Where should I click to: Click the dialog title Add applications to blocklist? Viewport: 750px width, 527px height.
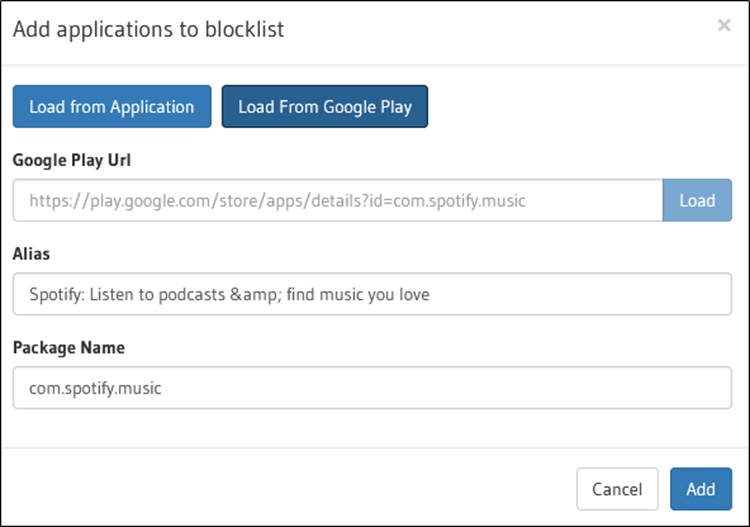[148, 29]
